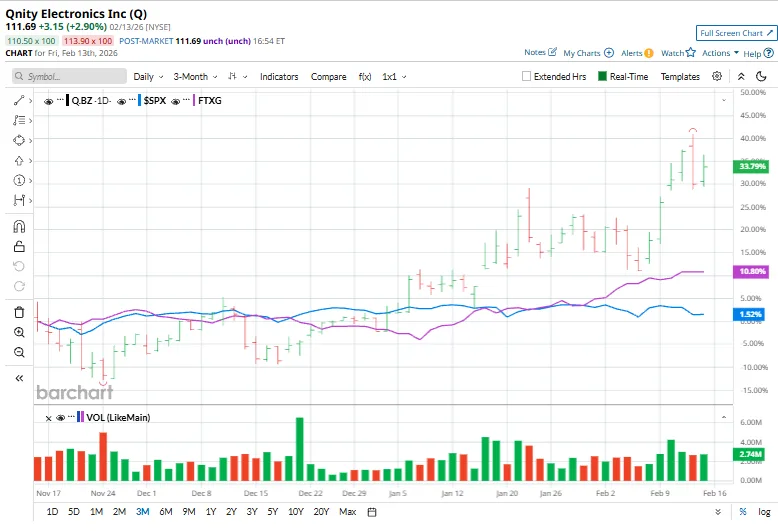Open Full Screen Chart

pos(736,33)
